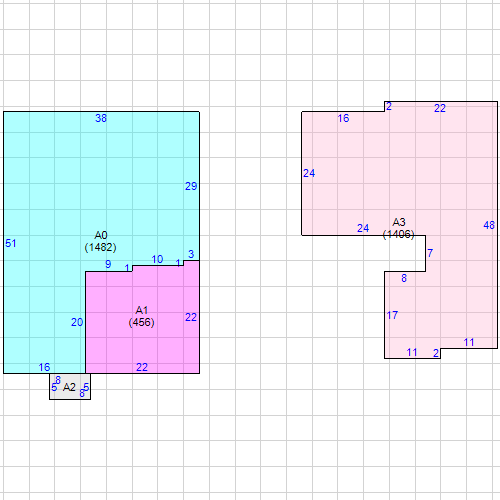
Task: Select the 1 dimension between 10 and 3
Action: (x=178, y=263)
